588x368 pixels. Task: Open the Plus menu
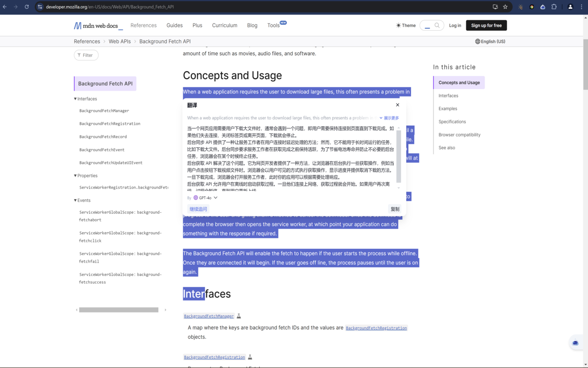[x=198, y=25]
